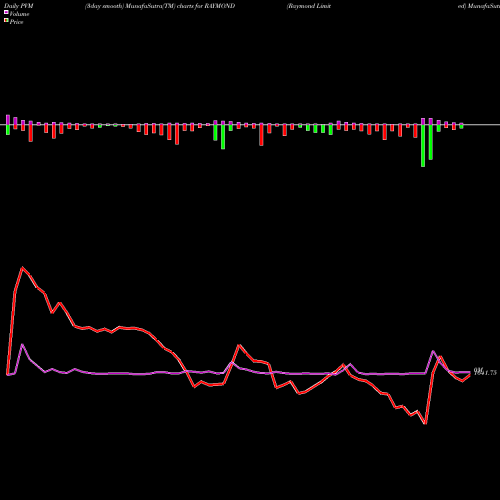Viewport: 500px width, 500px height.
Task: Click the 'Daily PVM' title text
Action: click(19, 6)
